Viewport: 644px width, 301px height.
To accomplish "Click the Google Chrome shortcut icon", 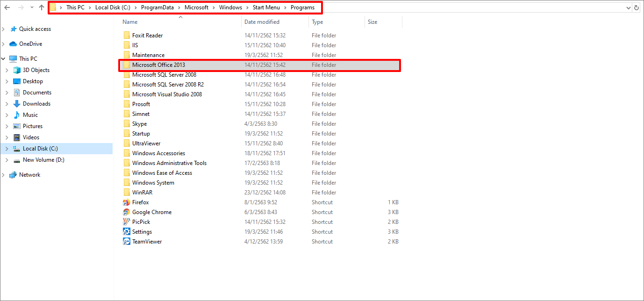I will pyautogui.click(x=126, y=212).
